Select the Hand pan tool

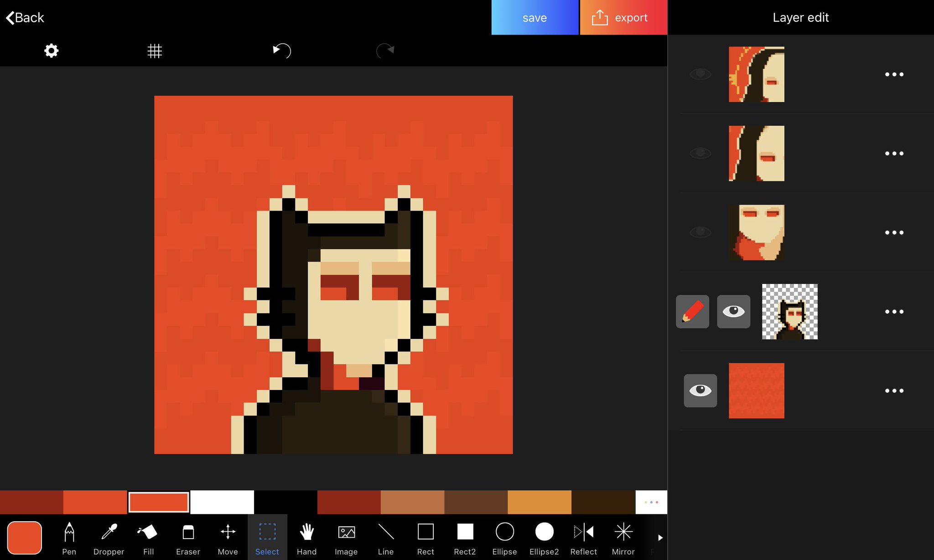point(306,538)
